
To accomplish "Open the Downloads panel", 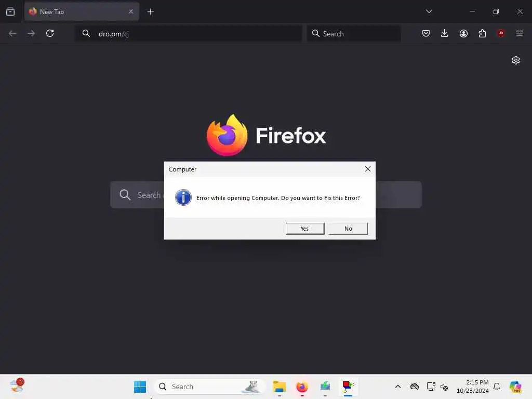I will pos(445,33).
